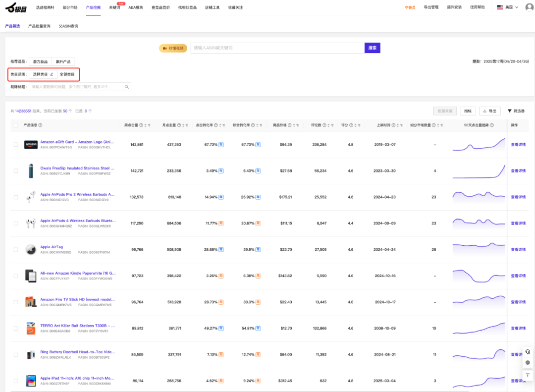Viewport: 535px width, 392px height.
Task: Open the user avatar icon
Action: [529, 7]
